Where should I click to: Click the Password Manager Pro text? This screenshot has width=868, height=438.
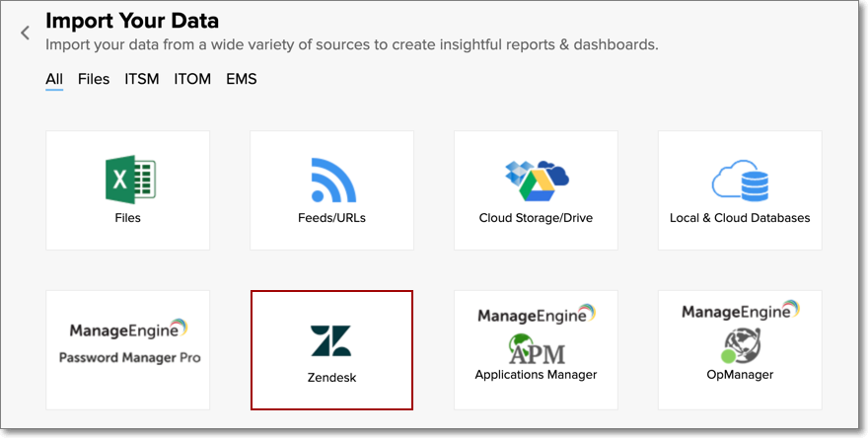[x=130, y=357]
